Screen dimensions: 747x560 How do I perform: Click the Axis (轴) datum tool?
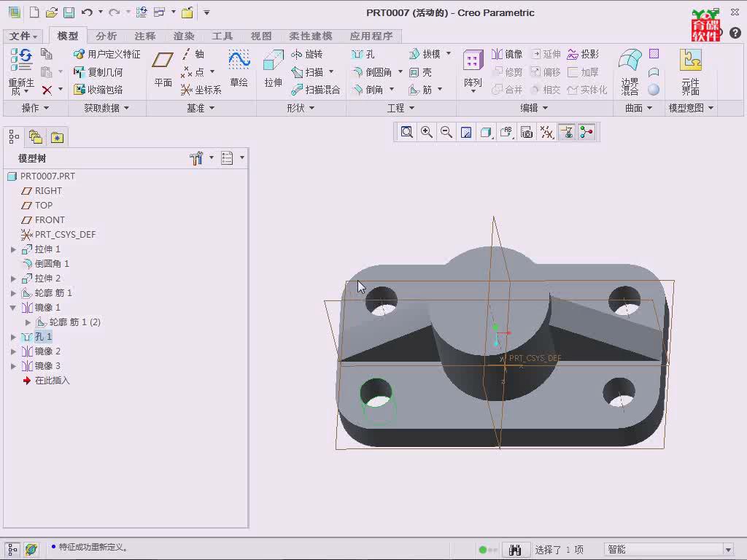tap(193, 54)
